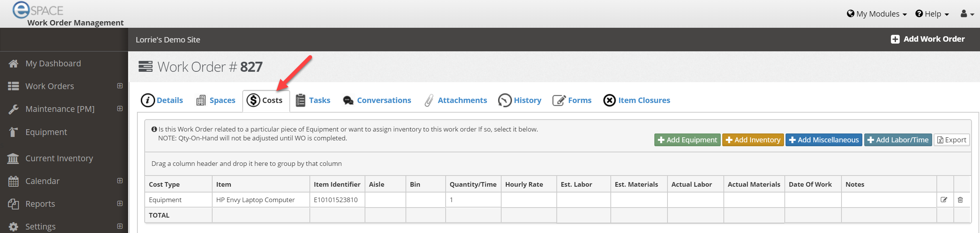This screenshot has width=980, height=233.
Task: Export the costs table
Action: (951, 140)
